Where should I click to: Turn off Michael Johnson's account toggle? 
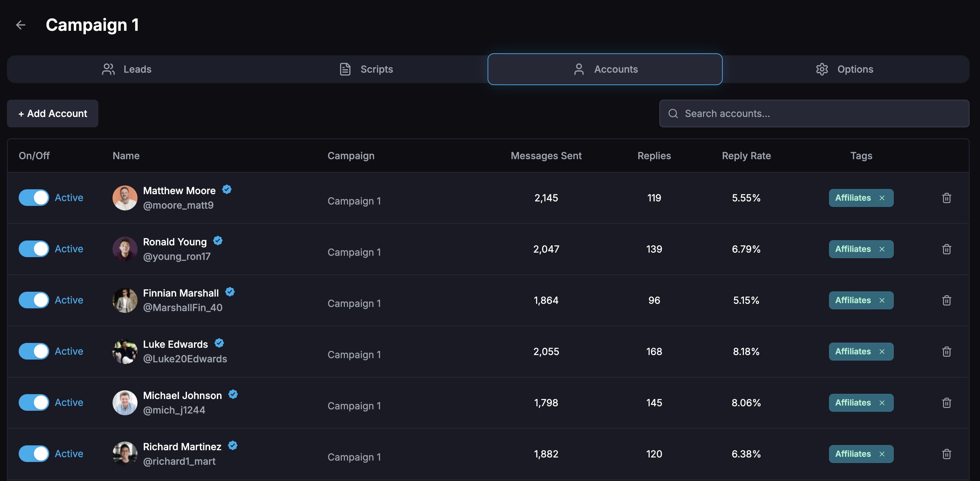pos(34,402)
